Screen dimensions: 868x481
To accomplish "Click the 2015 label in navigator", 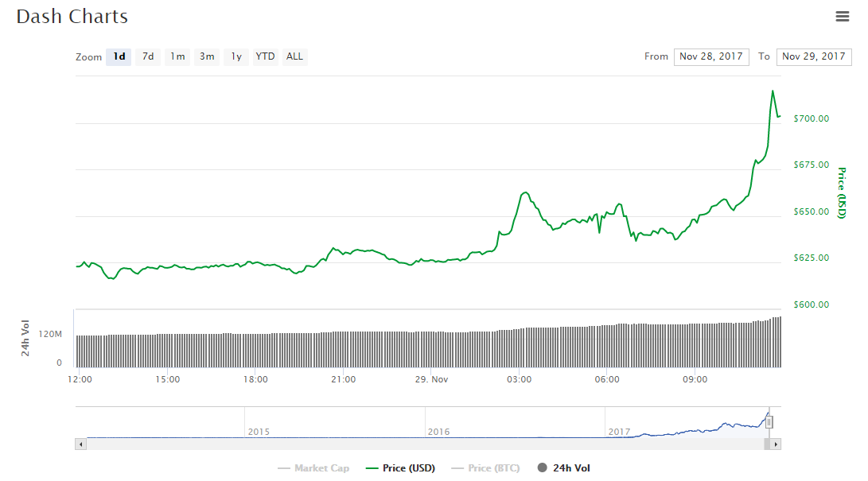I will point(259,432).
